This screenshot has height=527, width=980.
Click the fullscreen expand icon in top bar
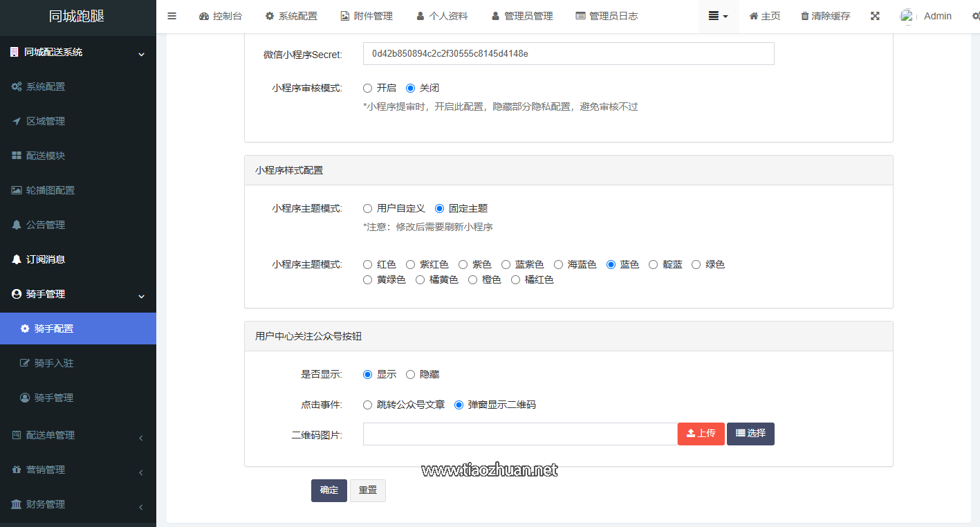pos(875,16)
